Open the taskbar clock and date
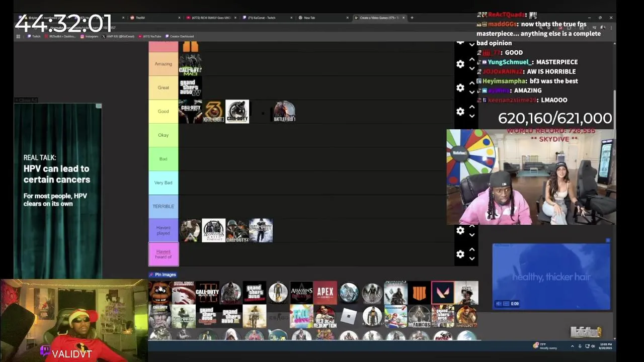Viewport: 644px width, 362px height. click(606, 346)
